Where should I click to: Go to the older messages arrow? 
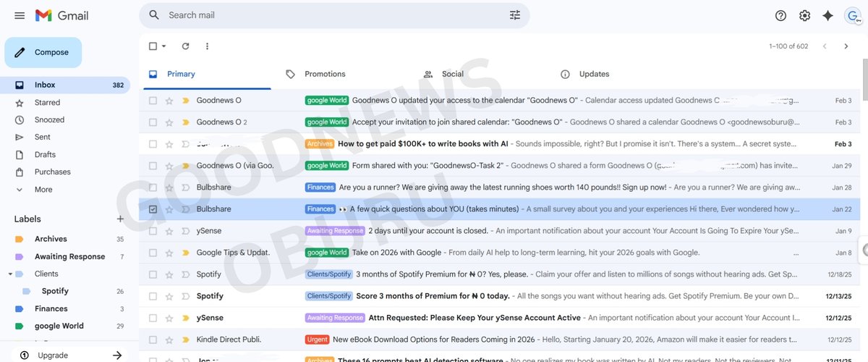[x=846, y=46]
